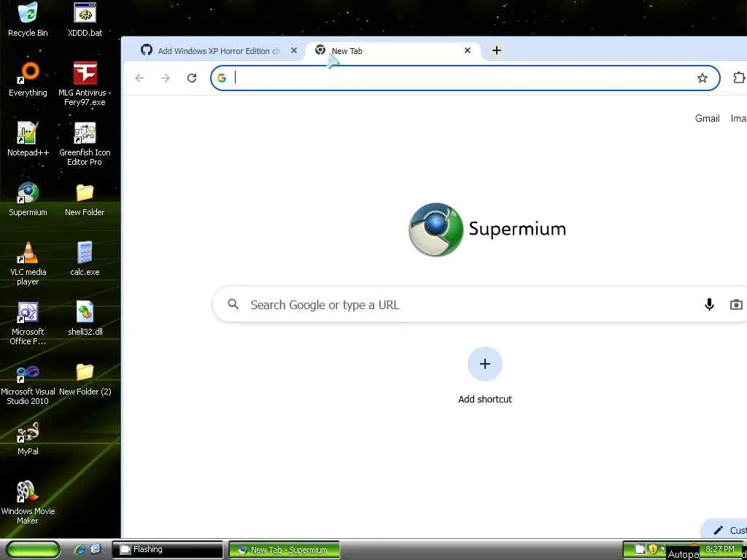Select the Microsoft Office F... shortcut

(x=28, y=323)
